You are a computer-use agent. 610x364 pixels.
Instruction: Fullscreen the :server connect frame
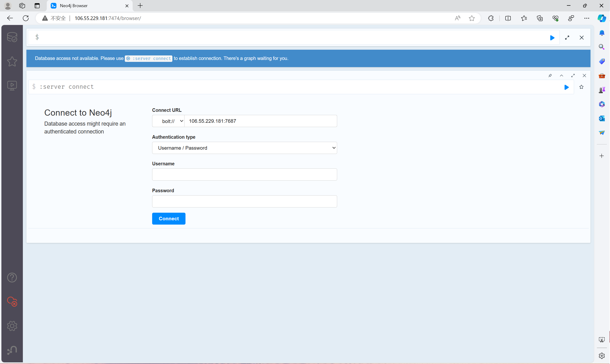573,76
